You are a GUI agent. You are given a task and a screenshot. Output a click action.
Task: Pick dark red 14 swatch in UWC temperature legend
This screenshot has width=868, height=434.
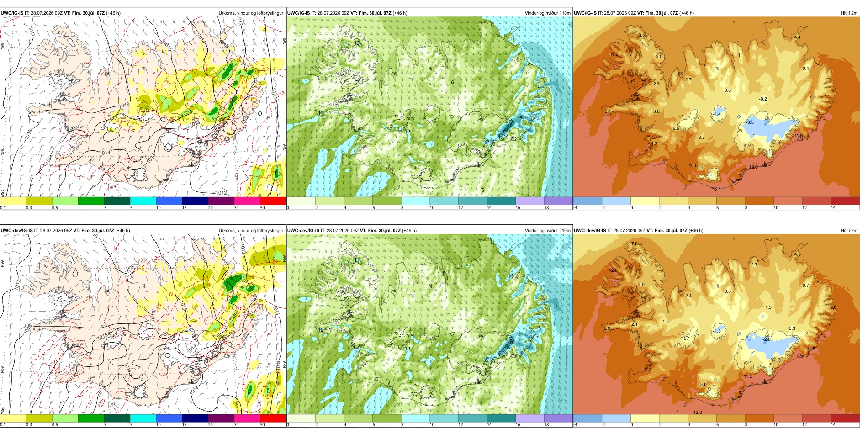[x=845, y=201]
